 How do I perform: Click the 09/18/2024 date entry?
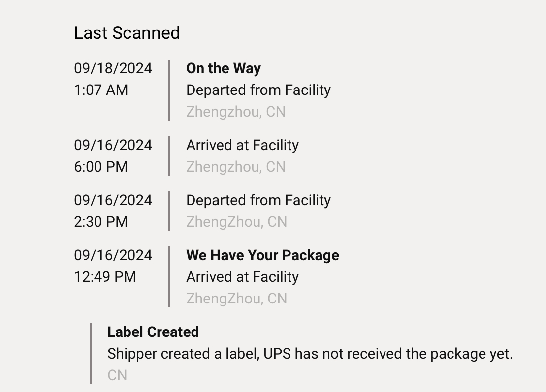pyautogui.click(x=113, y=68)
